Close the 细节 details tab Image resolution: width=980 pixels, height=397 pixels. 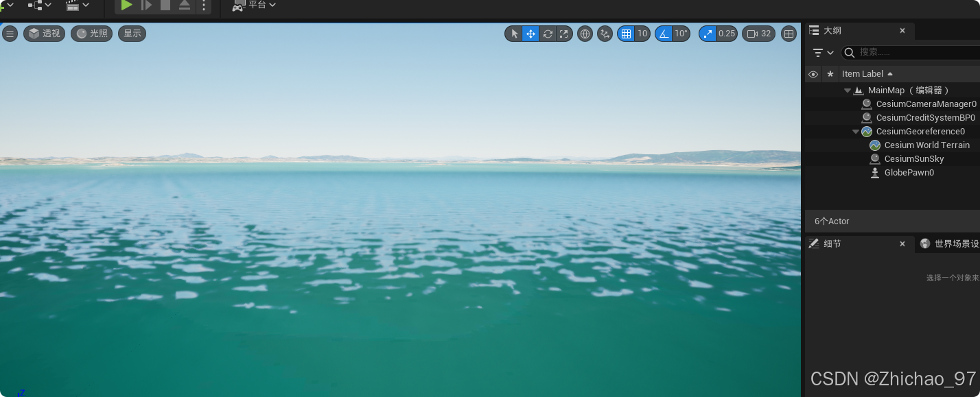coord(903,243)
